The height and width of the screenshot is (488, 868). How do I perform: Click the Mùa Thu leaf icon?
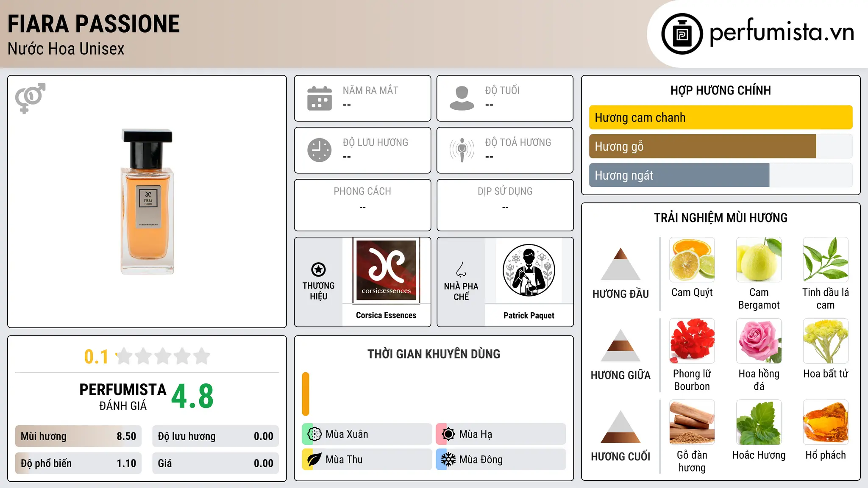tap(314, 460)
